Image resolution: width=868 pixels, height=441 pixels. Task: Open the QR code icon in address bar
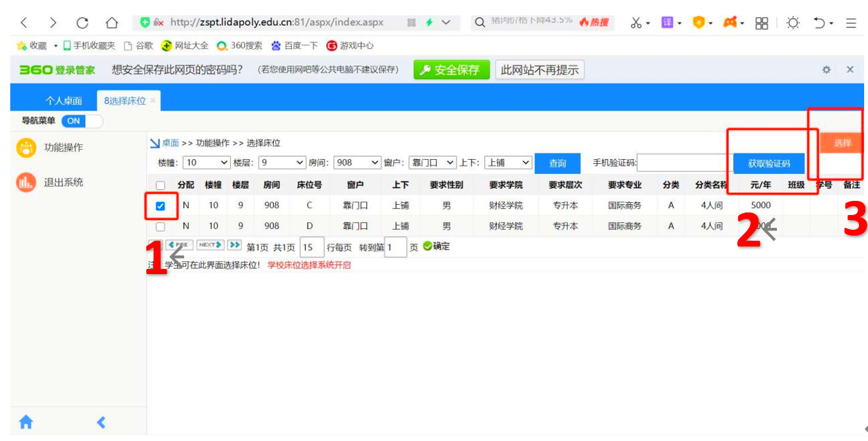coord(411,22)
